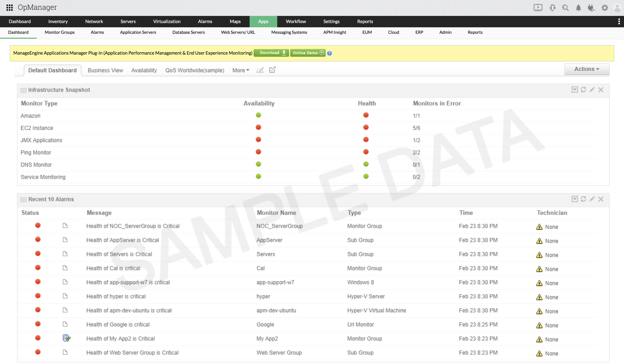The height and width of the screenshot is (364, 624).
Task: Click the search magnifier icon in header
Action: pyautogui.click(x=565, y=8)
